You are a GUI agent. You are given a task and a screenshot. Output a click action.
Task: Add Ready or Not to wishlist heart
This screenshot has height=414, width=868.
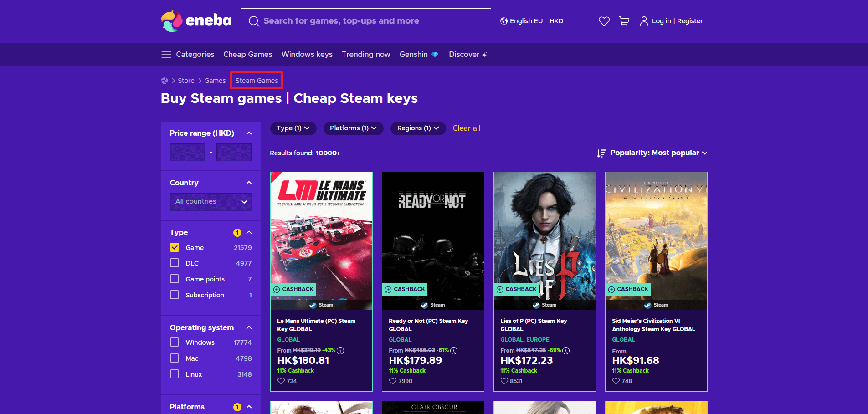click(x=393, y=381)
